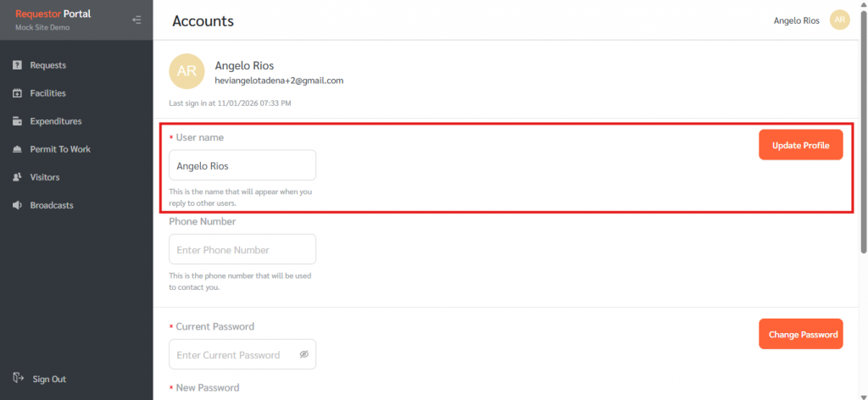Click the Facilities sidebar icon
This screenshot has width=868, height=400.
point(17,93)
